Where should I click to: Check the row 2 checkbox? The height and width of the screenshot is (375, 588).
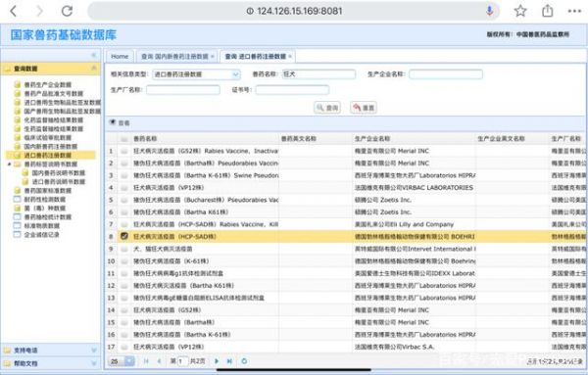click(124, 164)
